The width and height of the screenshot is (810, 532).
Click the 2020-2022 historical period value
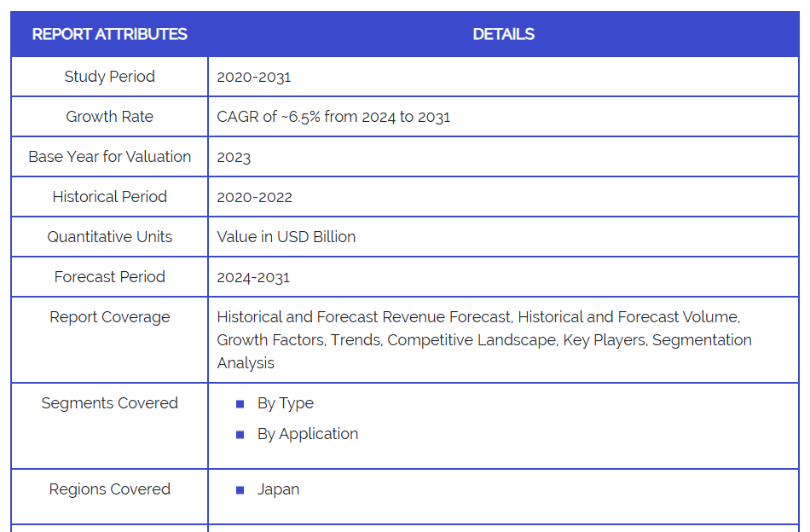pyautogui.click(x=254, y=198)
